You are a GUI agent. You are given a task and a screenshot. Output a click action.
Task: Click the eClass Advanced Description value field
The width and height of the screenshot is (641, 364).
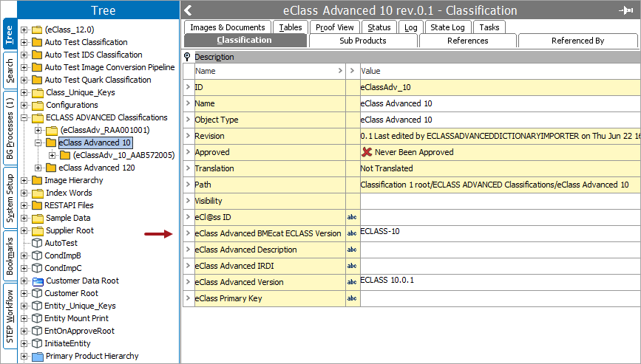point(500,250)
